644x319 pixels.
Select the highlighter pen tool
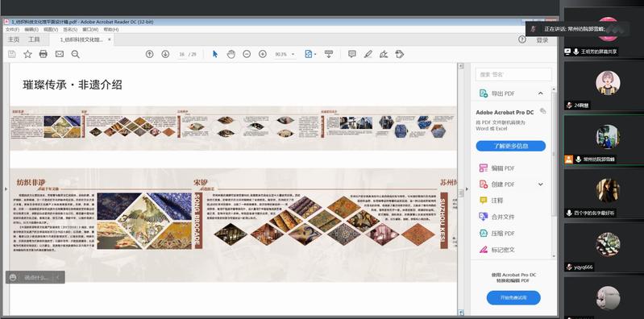368,54
